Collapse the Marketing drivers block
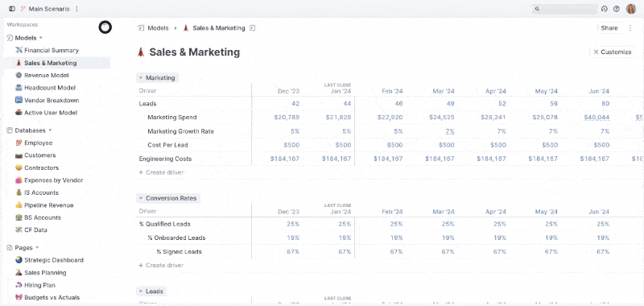 [x=141, y=77]
